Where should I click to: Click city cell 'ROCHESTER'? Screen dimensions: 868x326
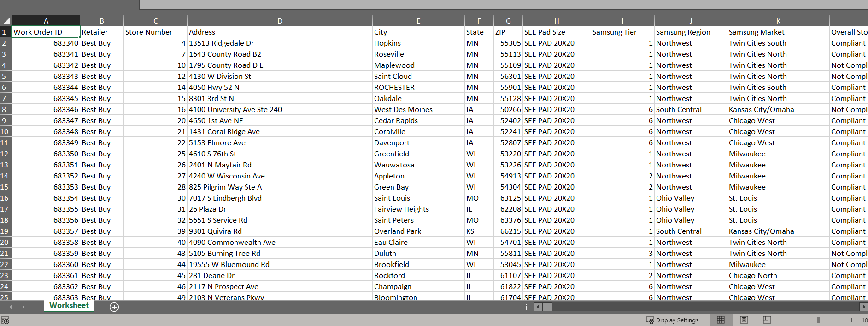[x=418, y=87]
